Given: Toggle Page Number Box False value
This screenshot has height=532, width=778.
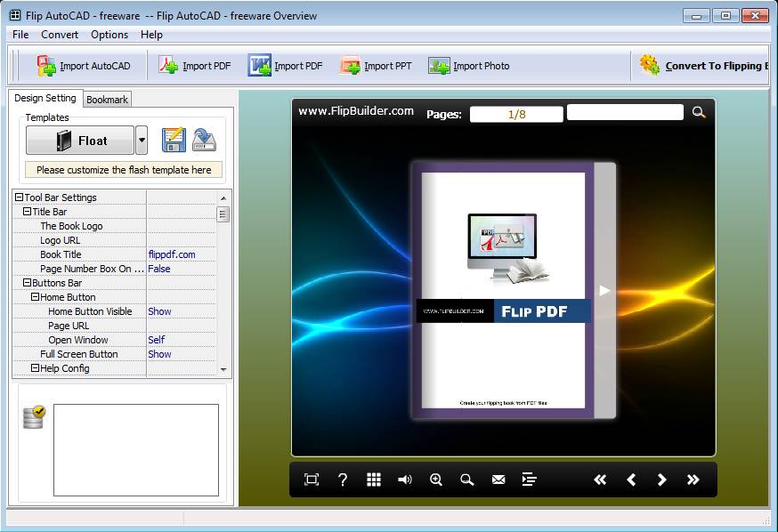Looking at the screenshot, I should coord(159,269).
